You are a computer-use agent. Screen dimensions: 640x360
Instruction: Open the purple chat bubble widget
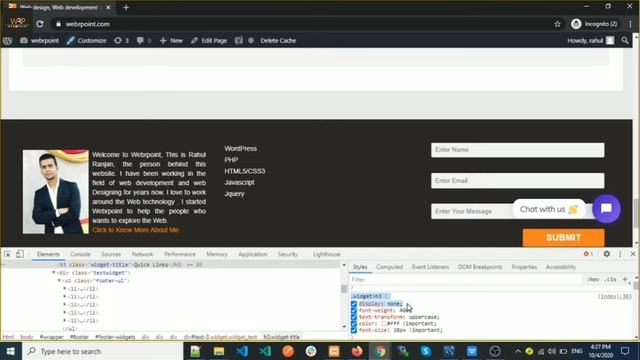click(x=606, y=209)
